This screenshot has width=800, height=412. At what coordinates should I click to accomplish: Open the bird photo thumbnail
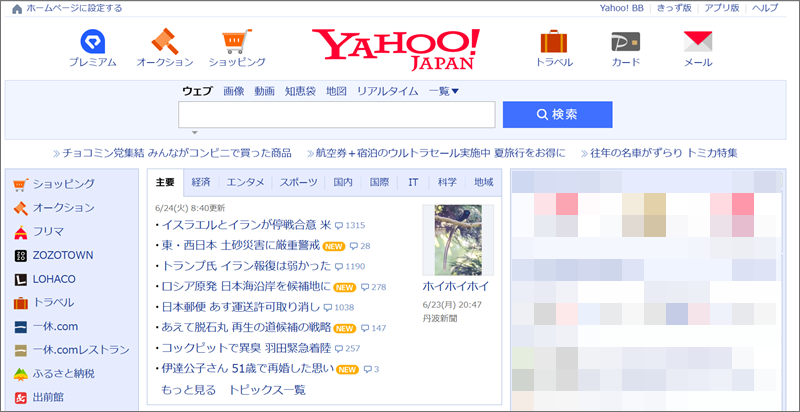pyautogui.click(x=458, y=240)
